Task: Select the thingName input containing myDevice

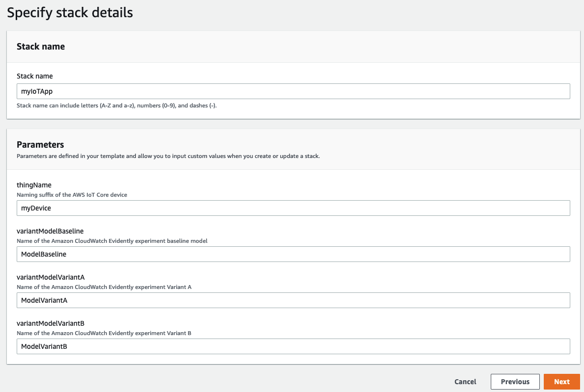Action: tap(292, 208)
